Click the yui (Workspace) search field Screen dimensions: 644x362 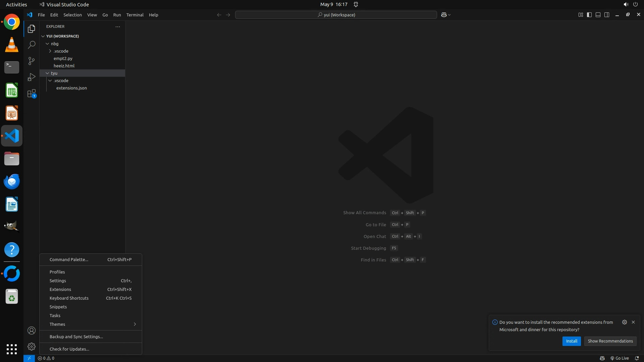(x=336, y=15)
